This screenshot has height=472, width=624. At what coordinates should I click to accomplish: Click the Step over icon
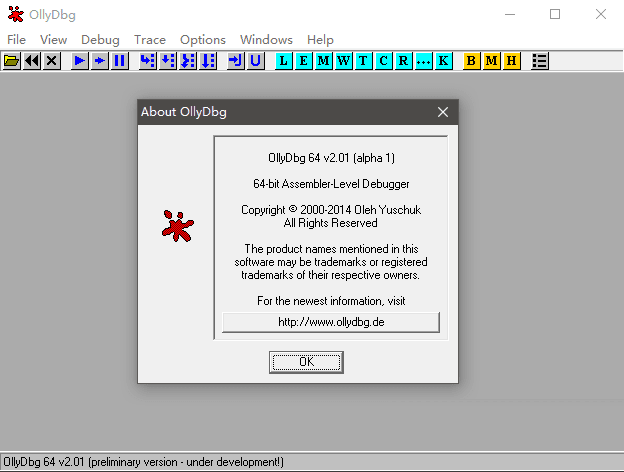click(168, 61)
